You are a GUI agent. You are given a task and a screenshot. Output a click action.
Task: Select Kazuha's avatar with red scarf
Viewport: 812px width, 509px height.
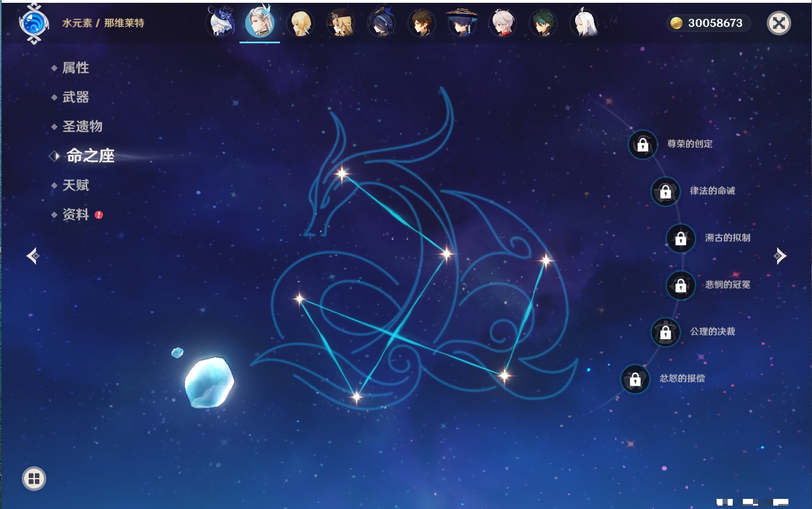[503, 23]
